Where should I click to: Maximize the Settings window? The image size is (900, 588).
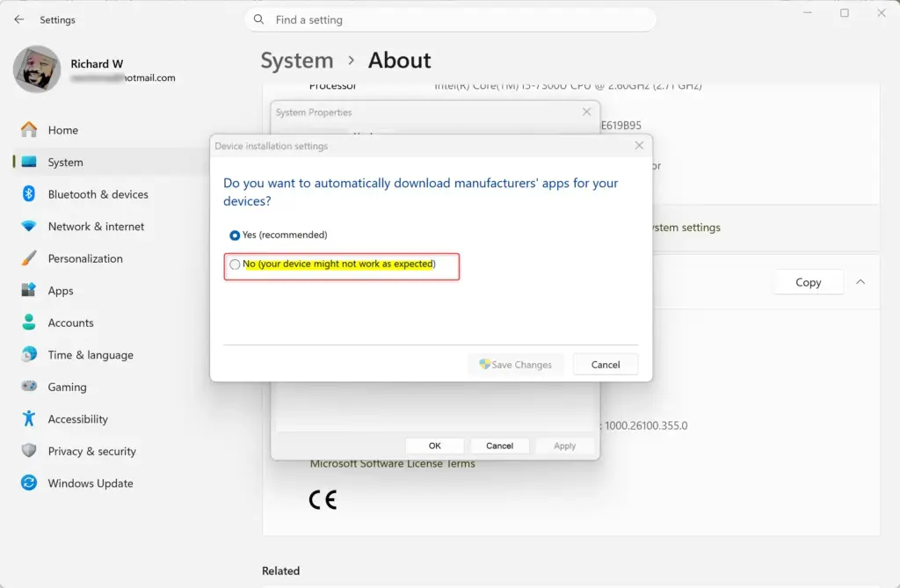coord(845,12)
